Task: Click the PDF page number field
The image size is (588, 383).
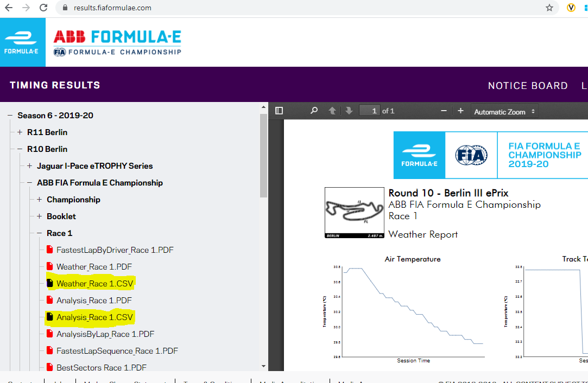Action: 369,111
